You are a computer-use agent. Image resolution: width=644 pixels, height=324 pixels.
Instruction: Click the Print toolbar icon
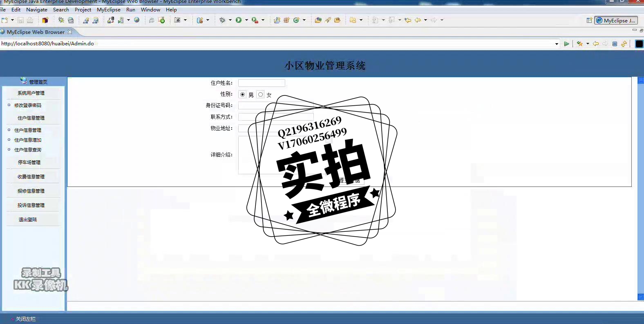[x=30, y=20]
